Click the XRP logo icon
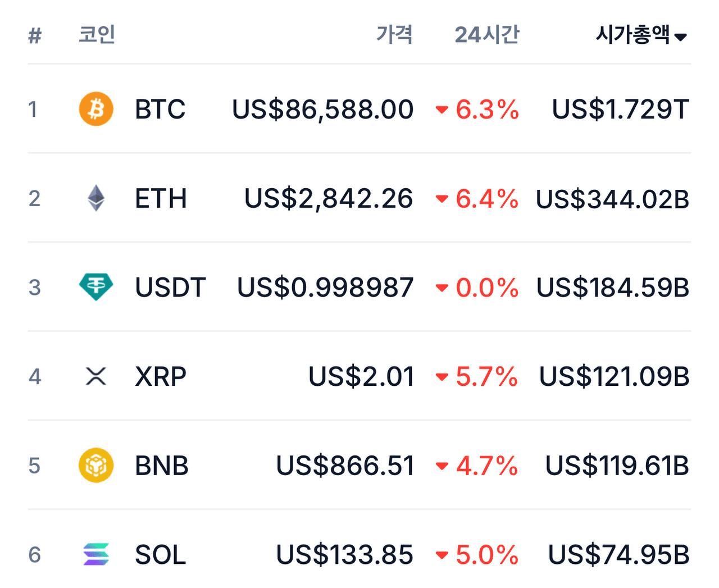Screen dimensions: 719x588 96,376
